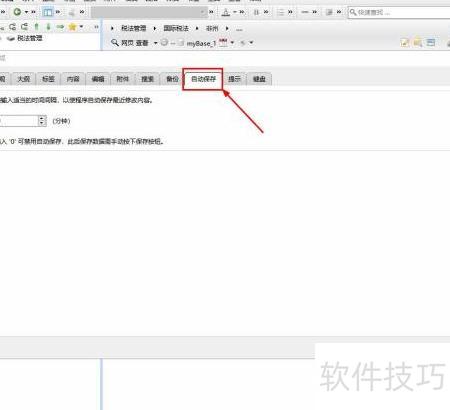This screenshot has width=450, height=410.
Task: Click the calendar icon after myBase_1
Action: coord(223,43)
